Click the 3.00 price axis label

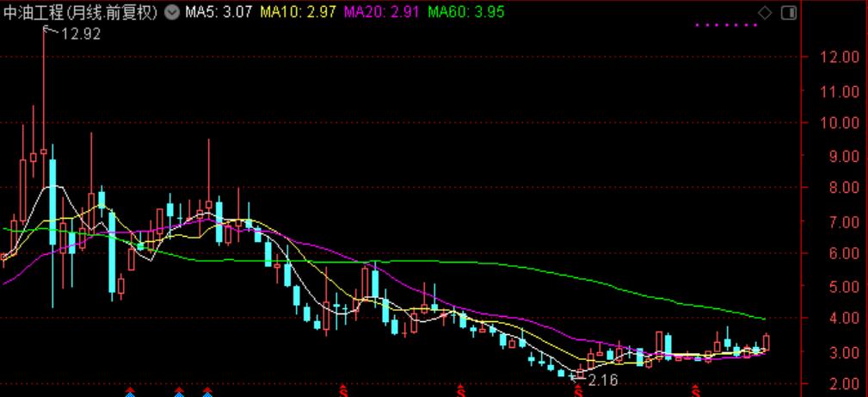click(844, 353)
